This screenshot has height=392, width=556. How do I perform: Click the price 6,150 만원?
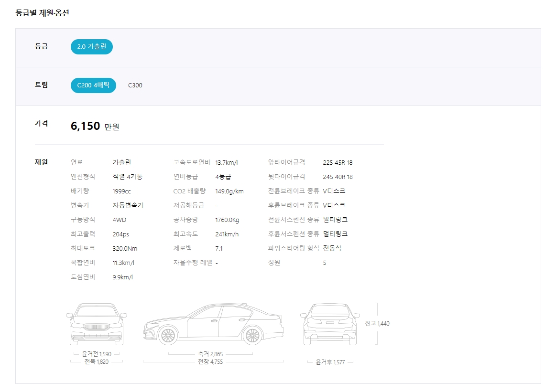pos(95,126)
